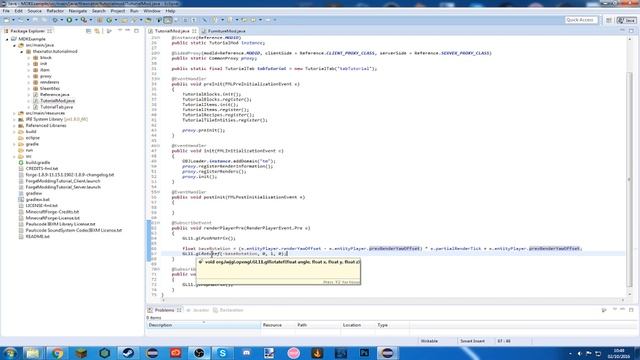
Task: Expand the renderers package
Action: 29,82
